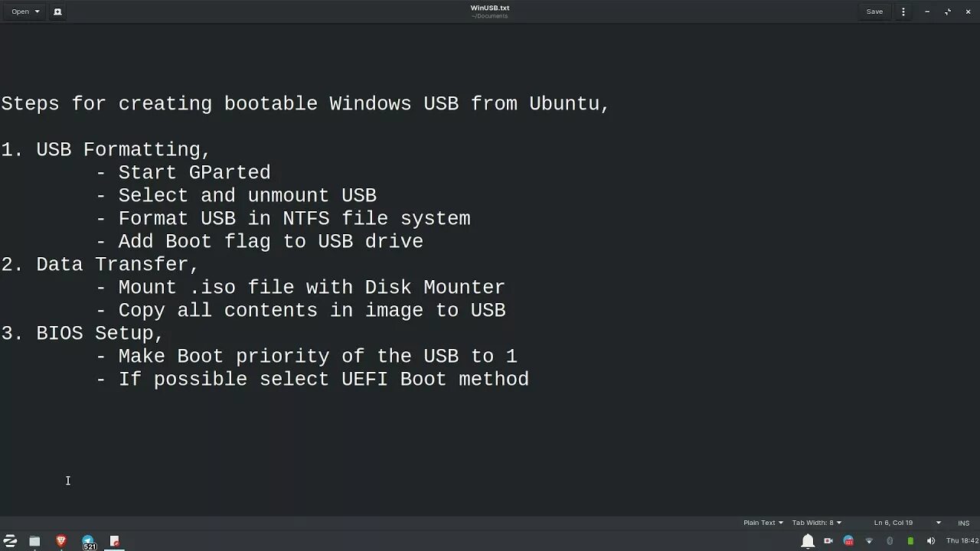Click the screen recorder tray icon

(828, 541)
